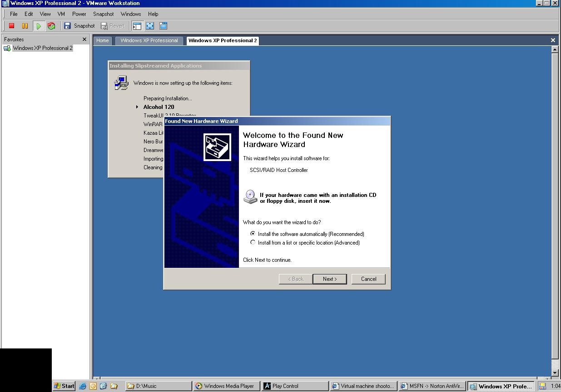Click the Installing Slipstreamed Applications title bar
Viewport: 561px width, 392px height.
click(179, 66)
